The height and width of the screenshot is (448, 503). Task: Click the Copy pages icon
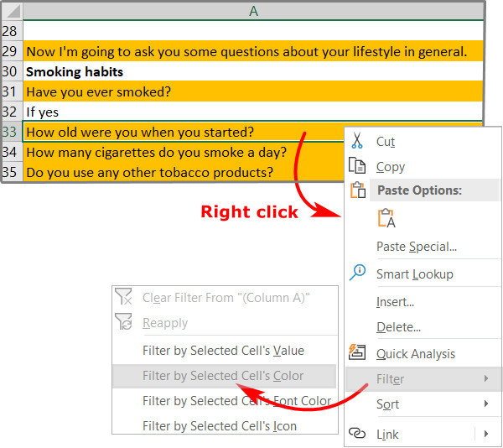click(x=357, y=166)
